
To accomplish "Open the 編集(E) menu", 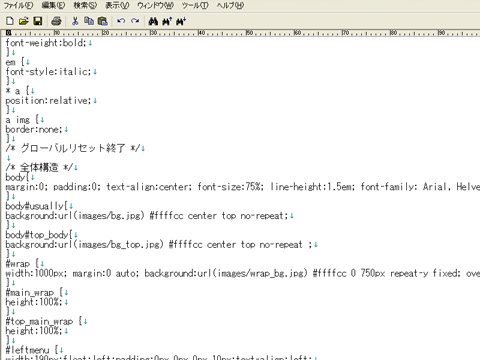I will click(x=53, y=5).
